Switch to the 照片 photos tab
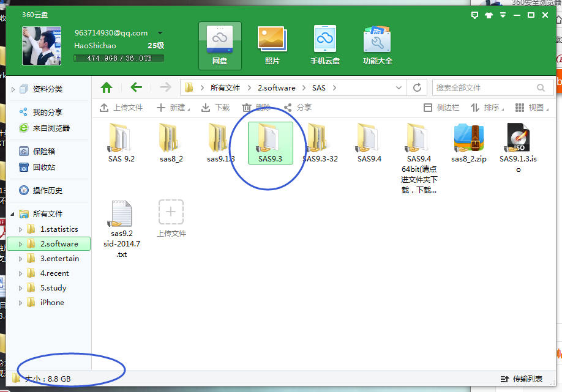Image resolution: width=562 pixels, height=392 pixels. 272,46
